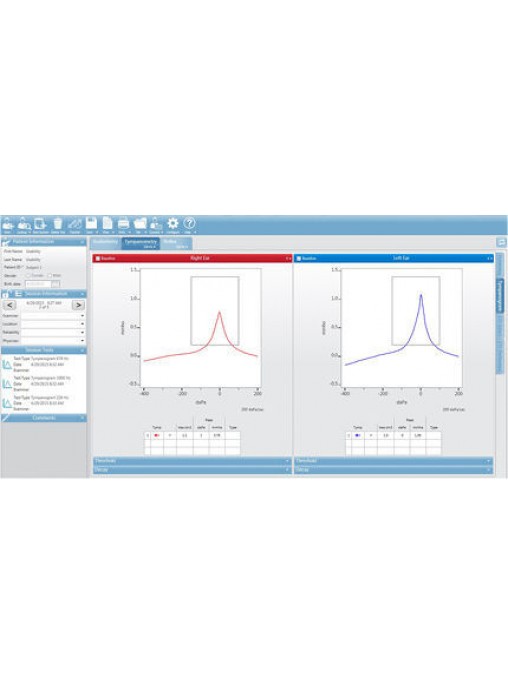Open the Examiner dropdown
Viewport: 508px width, 696px height.
click(x=53, y=316)
